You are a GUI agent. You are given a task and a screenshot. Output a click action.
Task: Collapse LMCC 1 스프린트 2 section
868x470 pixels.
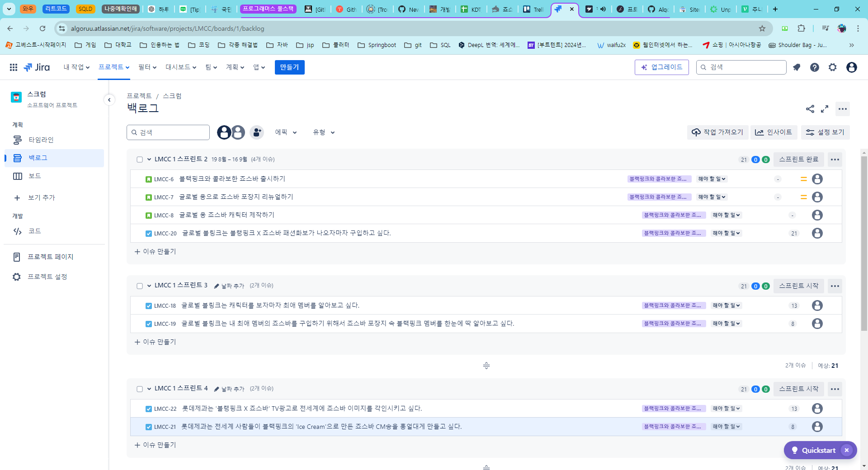(x=149, y=160)
